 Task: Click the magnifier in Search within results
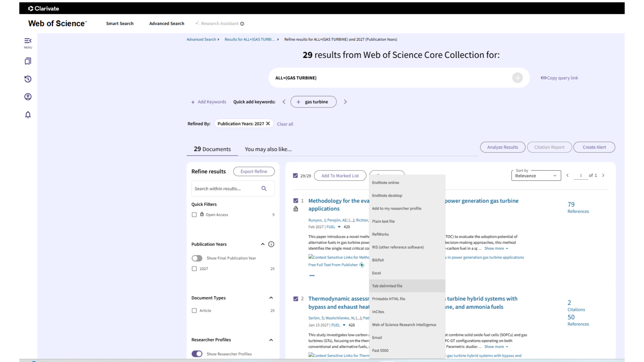(264, 189)
